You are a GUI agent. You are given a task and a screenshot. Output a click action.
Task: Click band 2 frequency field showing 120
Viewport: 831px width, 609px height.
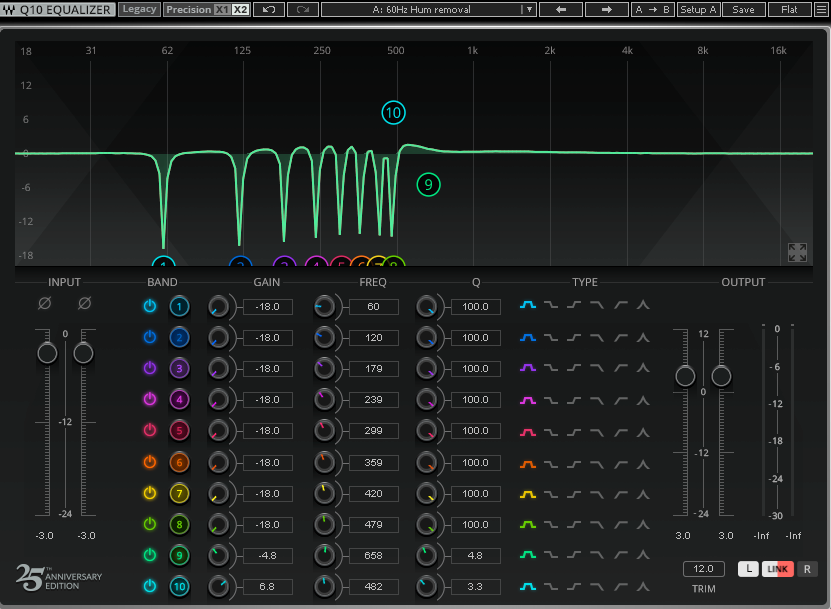[x=374, y=338]
